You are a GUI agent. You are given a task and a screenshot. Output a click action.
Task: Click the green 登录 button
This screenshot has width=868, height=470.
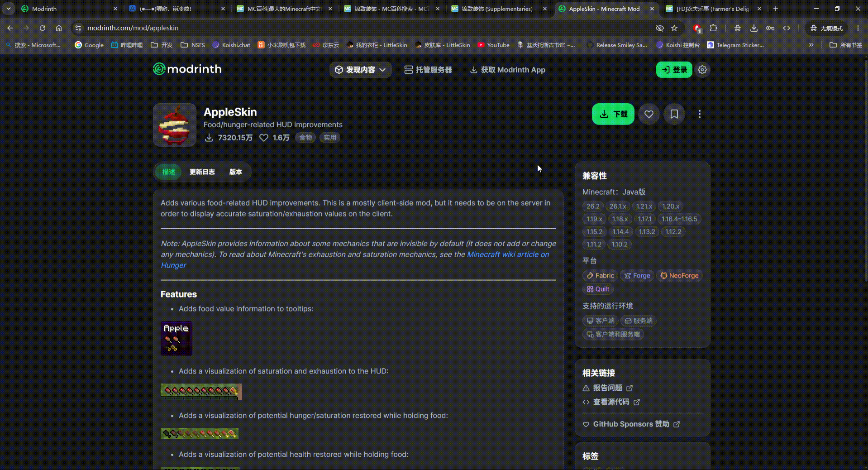coord(674,70)
